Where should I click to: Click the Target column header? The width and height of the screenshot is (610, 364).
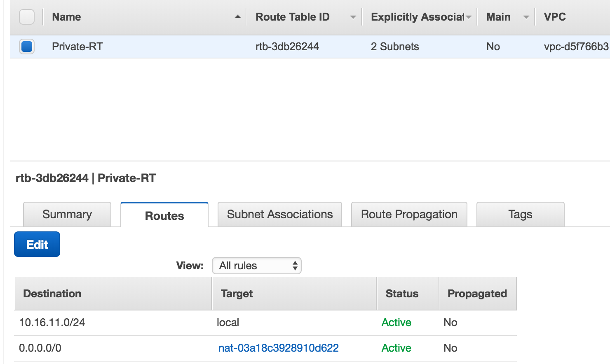237,294
